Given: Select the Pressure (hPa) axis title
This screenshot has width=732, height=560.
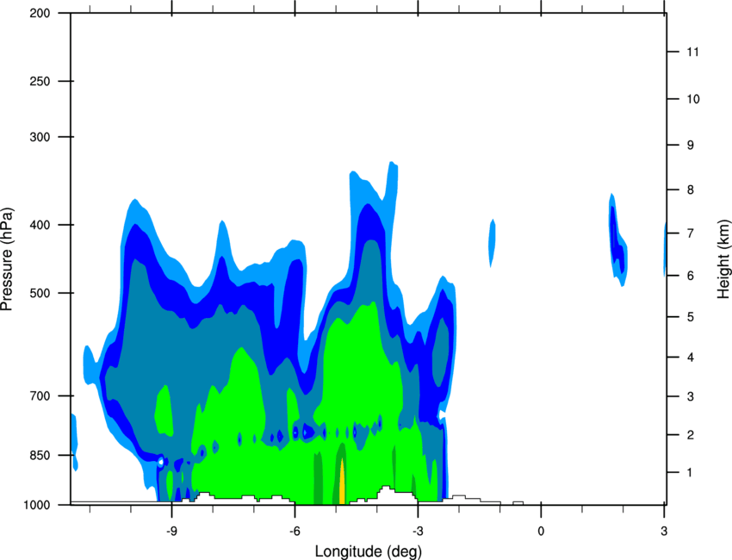Looking at the screenshot, I should pyautogui.click(x=7, y=259).
